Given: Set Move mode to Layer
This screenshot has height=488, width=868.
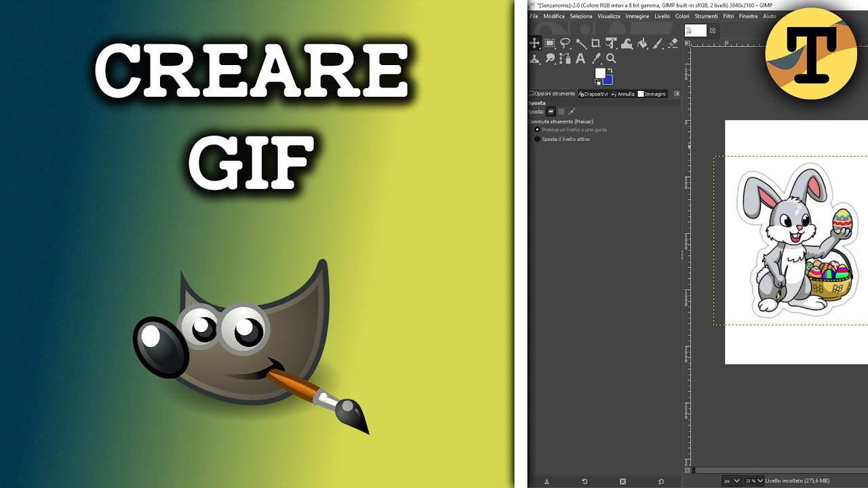Looking at the screenshot, I should 551,111.
